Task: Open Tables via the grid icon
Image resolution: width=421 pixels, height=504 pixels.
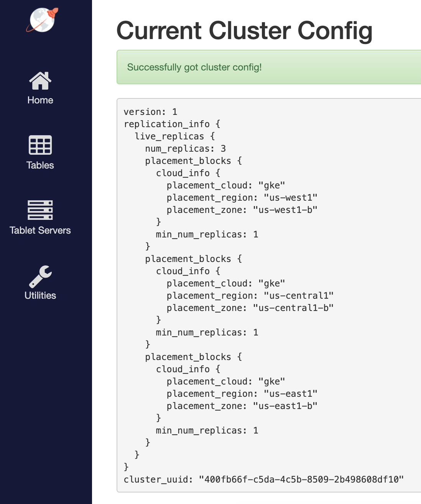Action: click(40, 145)
